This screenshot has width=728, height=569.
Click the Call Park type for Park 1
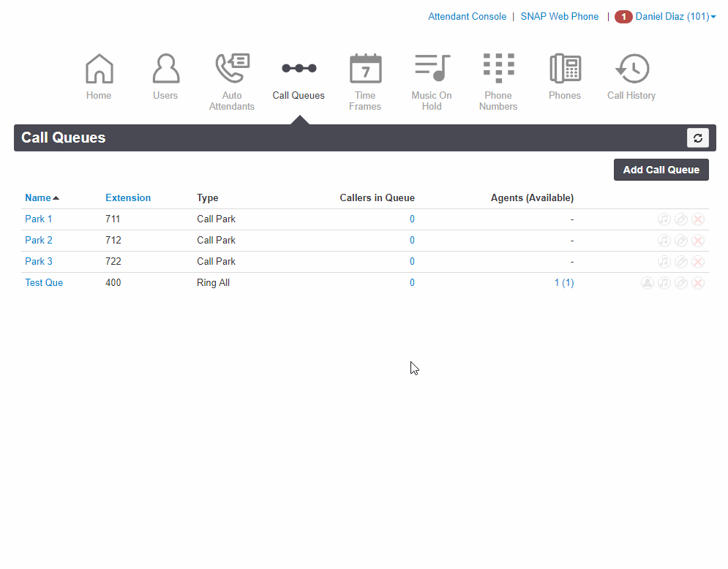click(216, 219)
